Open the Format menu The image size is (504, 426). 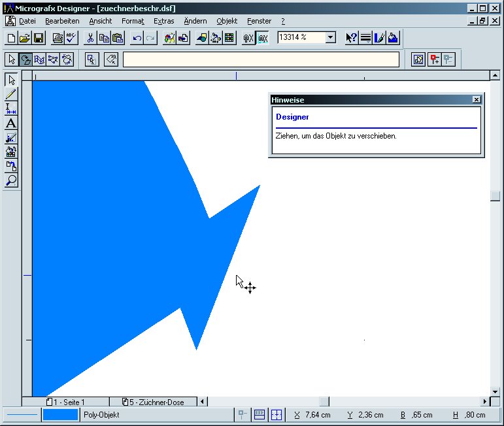coord(133,21)
